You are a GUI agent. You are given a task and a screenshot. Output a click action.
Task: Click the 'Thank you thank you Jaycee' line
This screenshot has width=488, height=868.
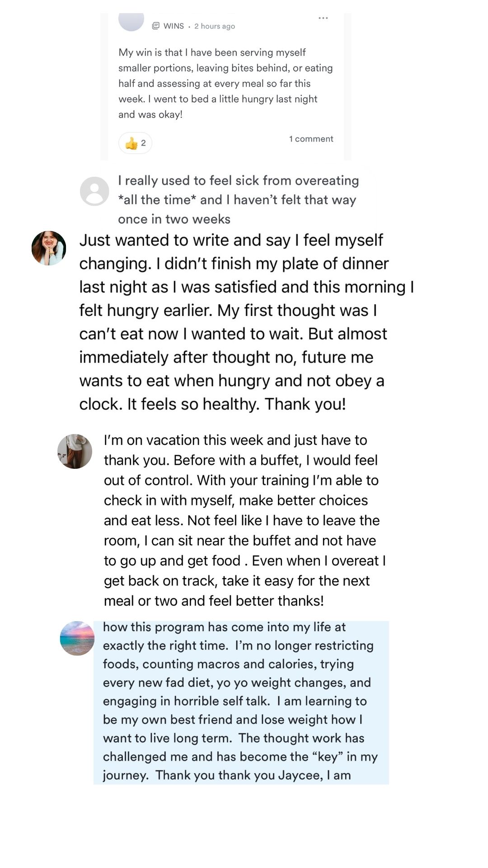pyautogui.click(x=227, y=775)
